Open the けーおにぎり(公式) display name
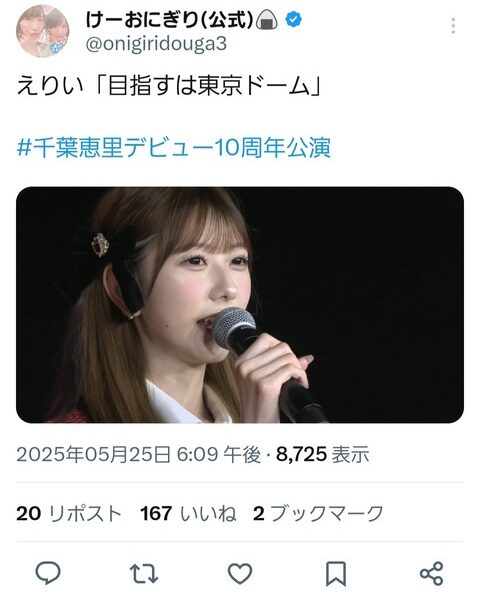480x600 pixels. [x=170, y=20]
